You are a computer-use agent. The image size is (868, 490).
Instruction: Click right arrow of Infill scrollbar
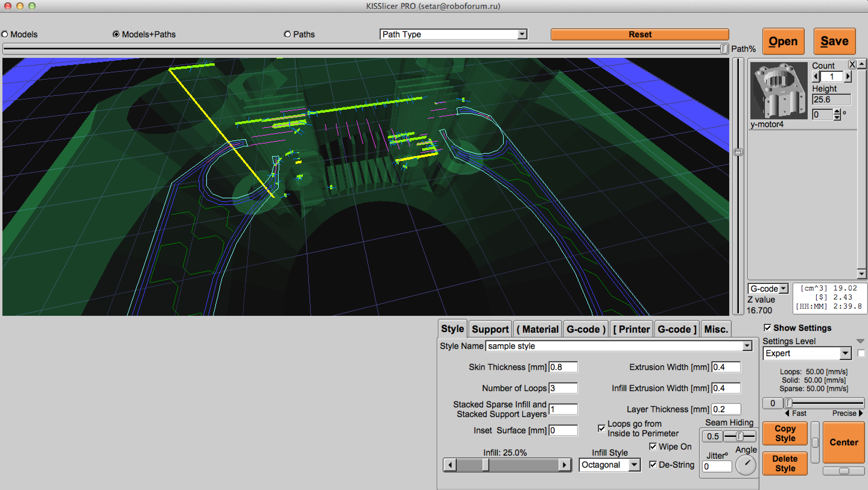[564, 465]
